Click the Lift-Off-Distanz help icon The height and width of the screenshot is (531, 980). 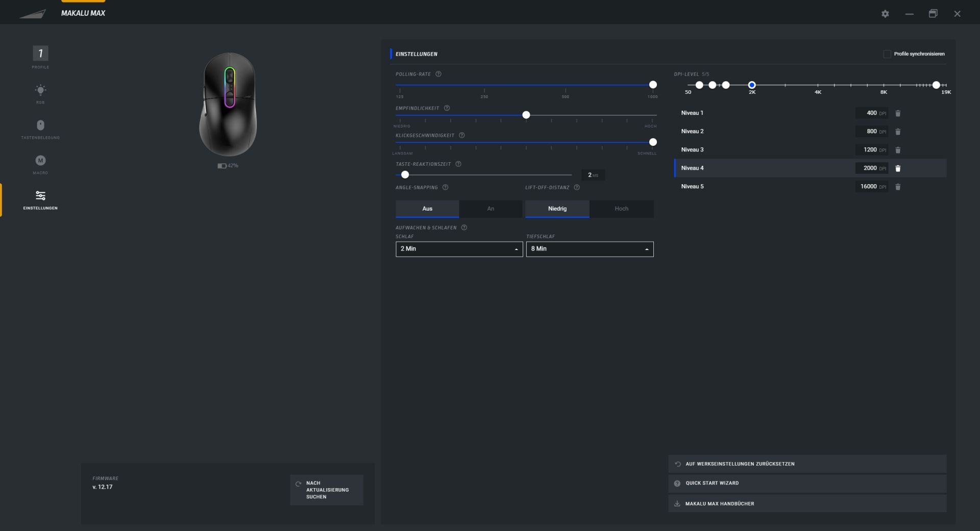click(577, 187)
